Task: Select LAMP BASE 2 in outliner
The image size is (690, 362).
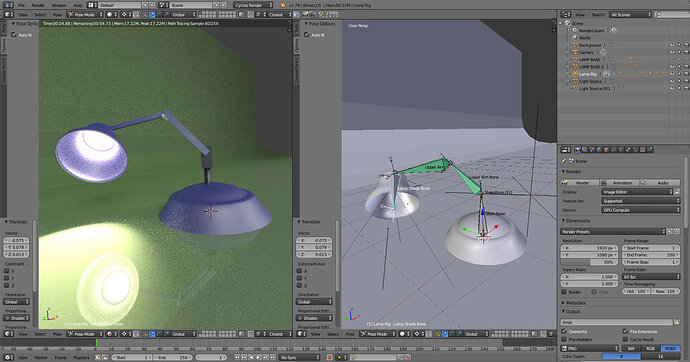Action: point(591,66)
